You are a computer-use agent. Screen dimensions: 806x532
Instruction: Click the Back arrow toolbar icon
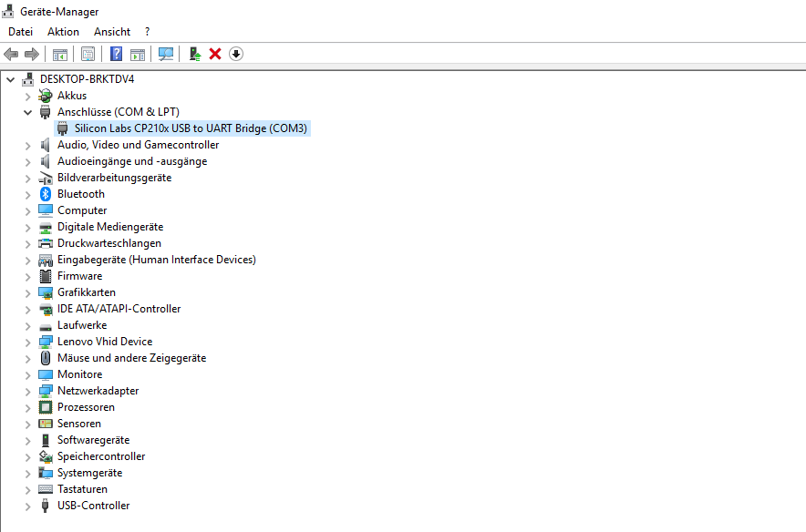[11, 54]
